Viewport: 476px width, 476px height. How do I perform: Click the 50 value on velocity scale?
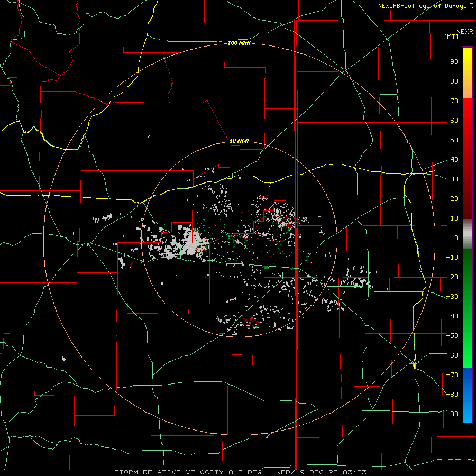tap(454, 140)
